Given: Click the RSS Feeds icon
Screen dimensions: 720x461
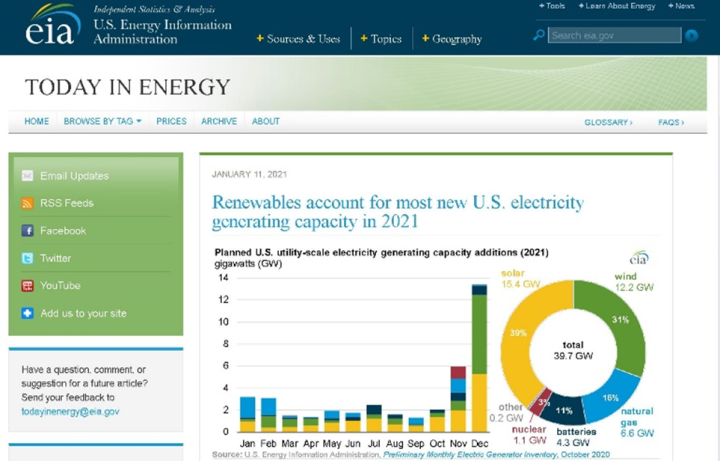Looking at the screenshot, I should [x=28, y=203].
